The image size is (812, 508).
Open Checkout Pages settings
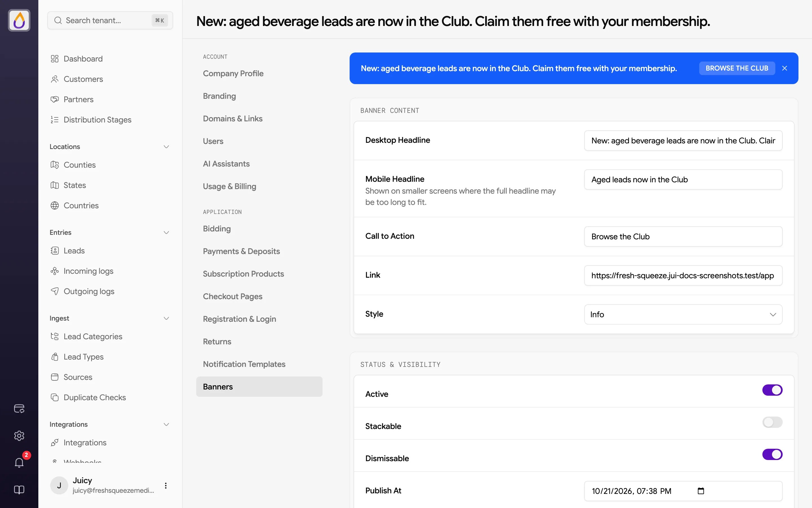[x=233, y=296]
